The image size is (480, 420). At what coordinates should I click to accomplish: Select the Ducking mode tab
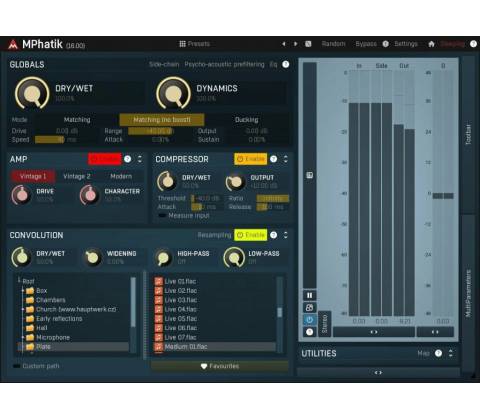[x=246, y=119]
